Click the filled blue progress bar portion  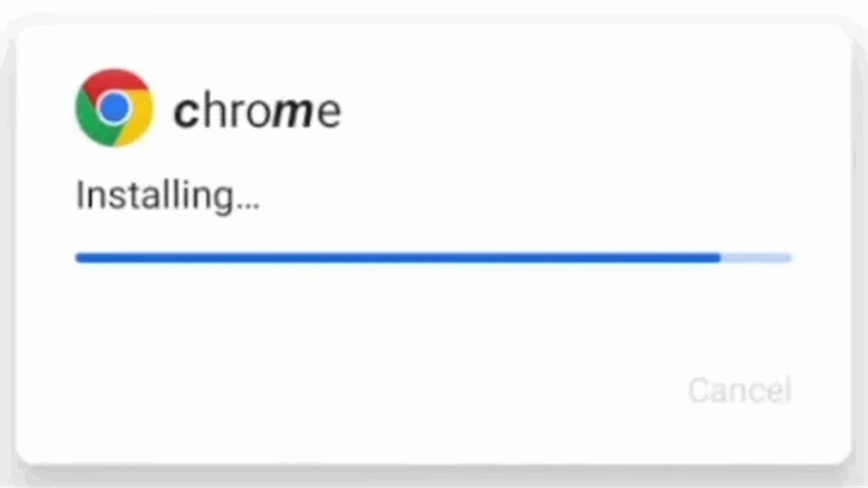click(398, 258)
